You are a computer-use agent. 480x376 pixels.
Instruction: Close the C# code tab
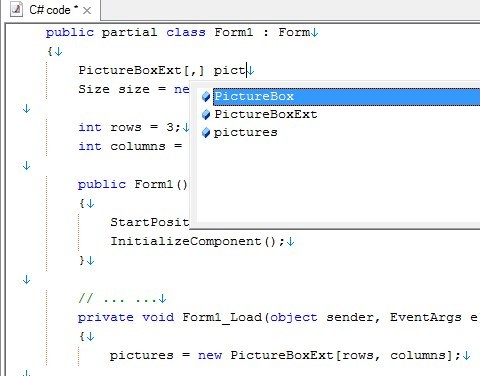pyautogui.click(x=87, y=10)
